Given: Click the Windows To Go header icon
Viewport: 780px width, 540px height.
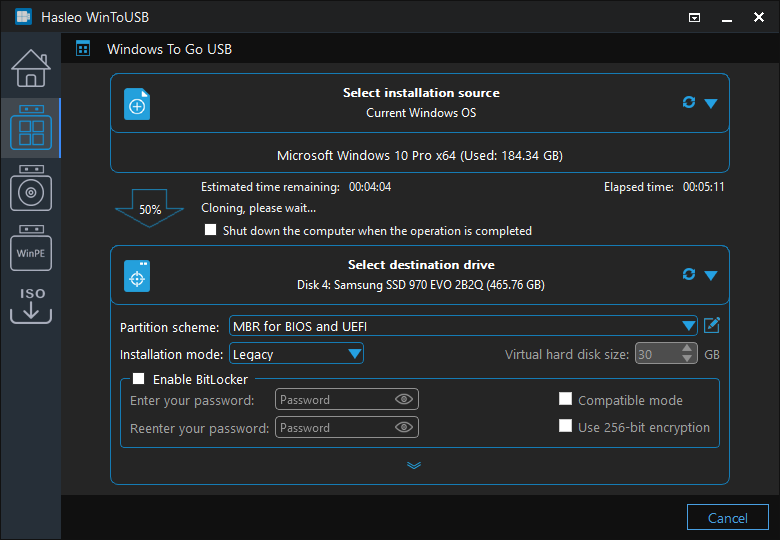Looking at the screenshot, I should pos(83,49).
